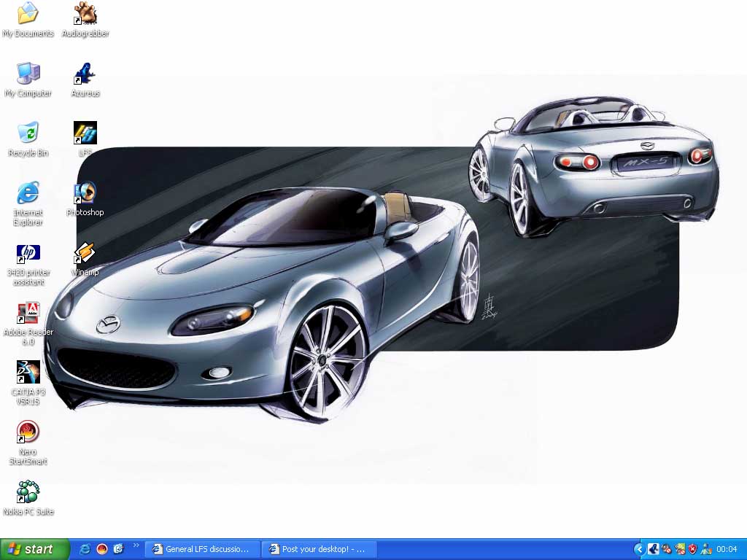The image size is (747, 560).
Task: Open the Windows Start menu
Action: point(35,549)
